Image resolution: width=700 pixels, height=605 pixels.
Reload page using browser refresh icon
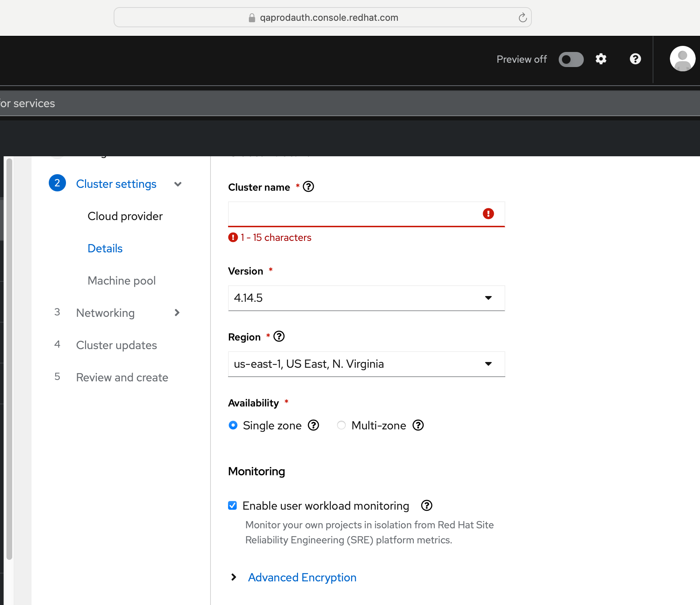coord(522,18)
